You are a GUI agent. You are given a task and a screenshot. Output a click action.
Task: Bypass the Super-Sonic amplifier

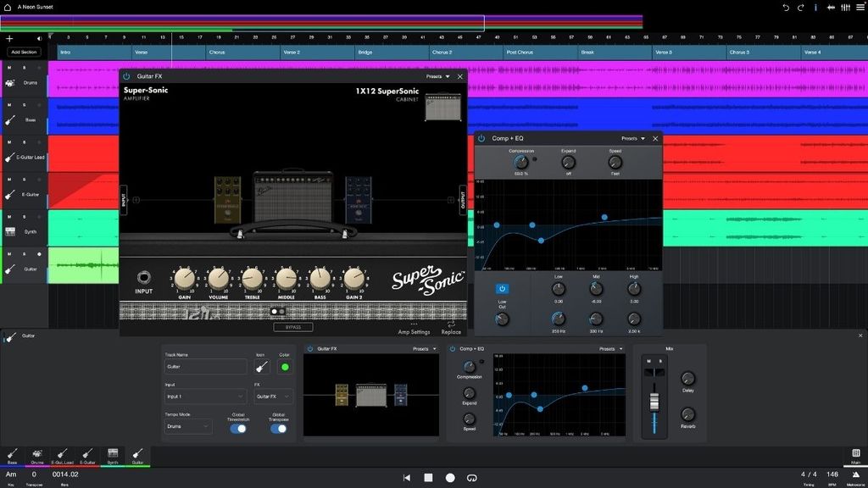pyautogui.click(x=293, y=327)
